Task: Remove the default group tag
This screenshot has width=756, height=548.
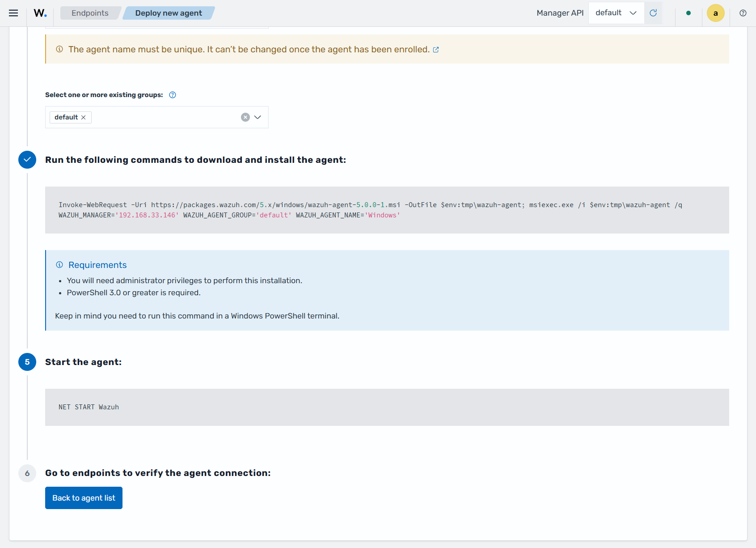Action: 83,117
